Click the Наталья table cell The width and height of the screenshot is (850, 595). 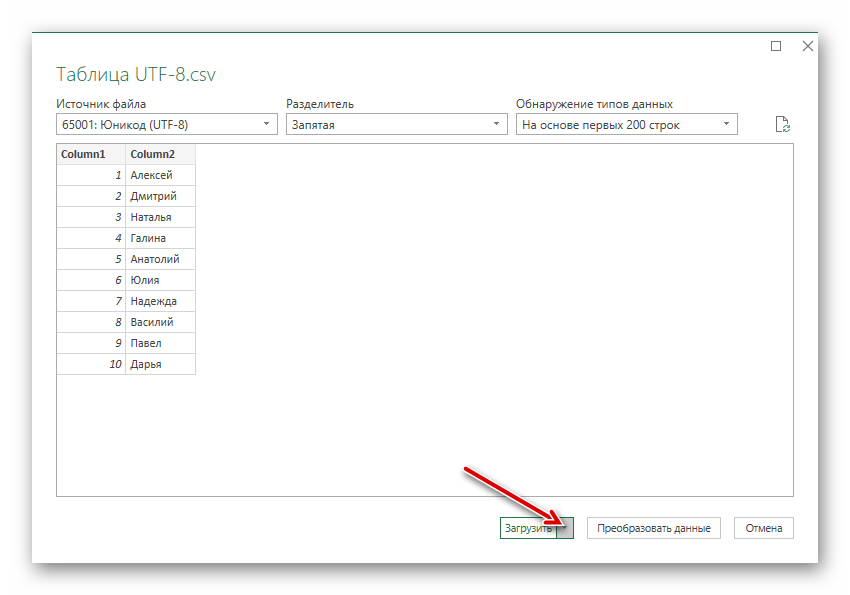pyautogui.click(x=160, y=217)
